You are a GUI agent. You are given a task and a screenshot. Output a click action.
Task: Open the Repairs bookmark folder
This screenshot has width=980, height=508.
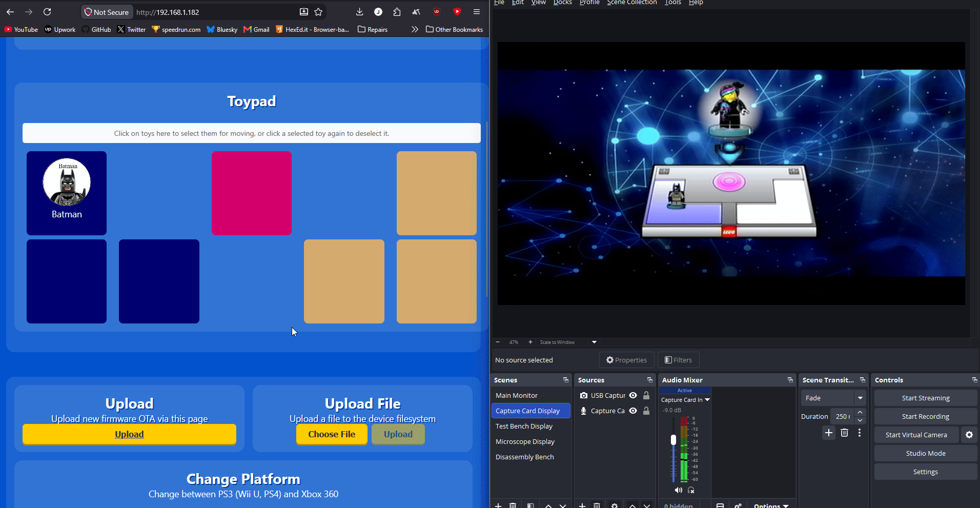pos(373,29)
